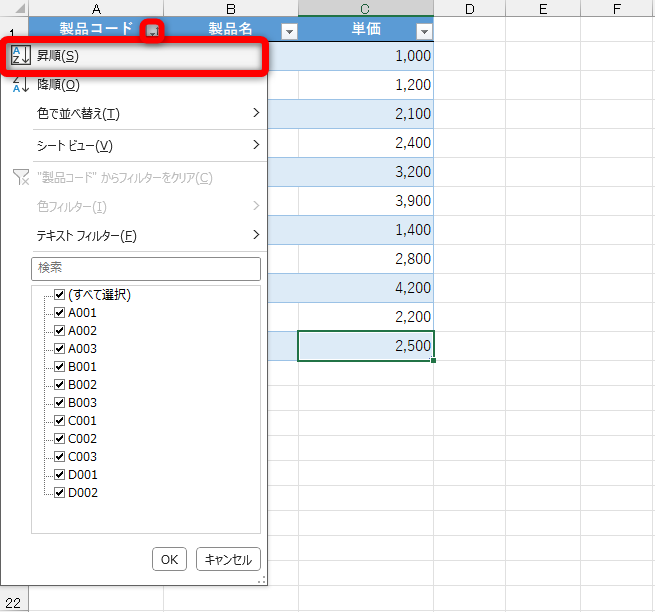Select the cell containing 2,100

[366, 114]
